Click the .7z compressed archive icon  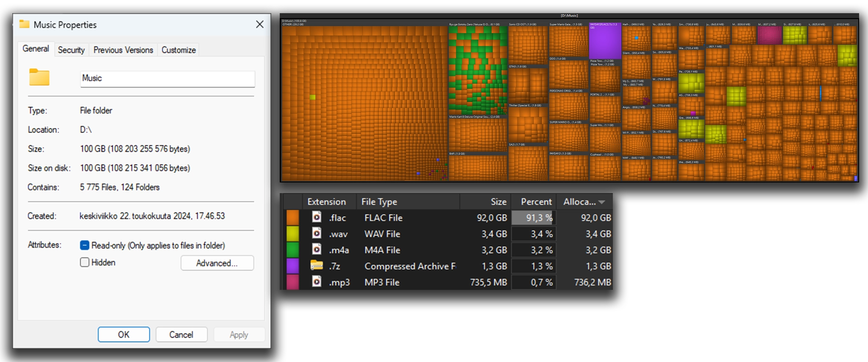(x=317, y=266)
